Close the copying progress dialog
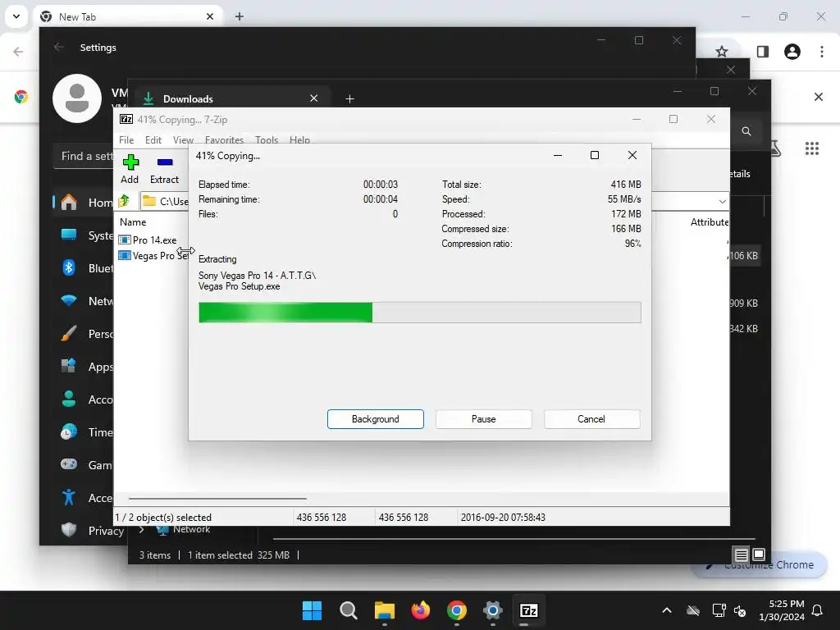Screen dimensions: 840x630 coord(632,155)
